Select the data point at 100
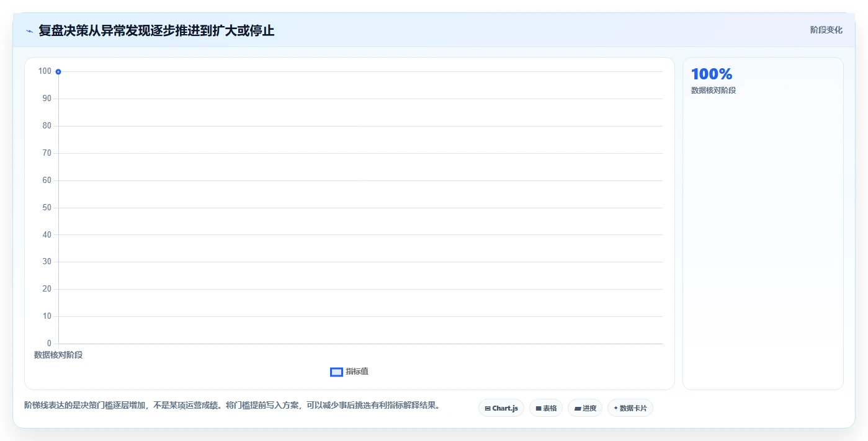Screen dimensions: 868x441 pos(58,72)
